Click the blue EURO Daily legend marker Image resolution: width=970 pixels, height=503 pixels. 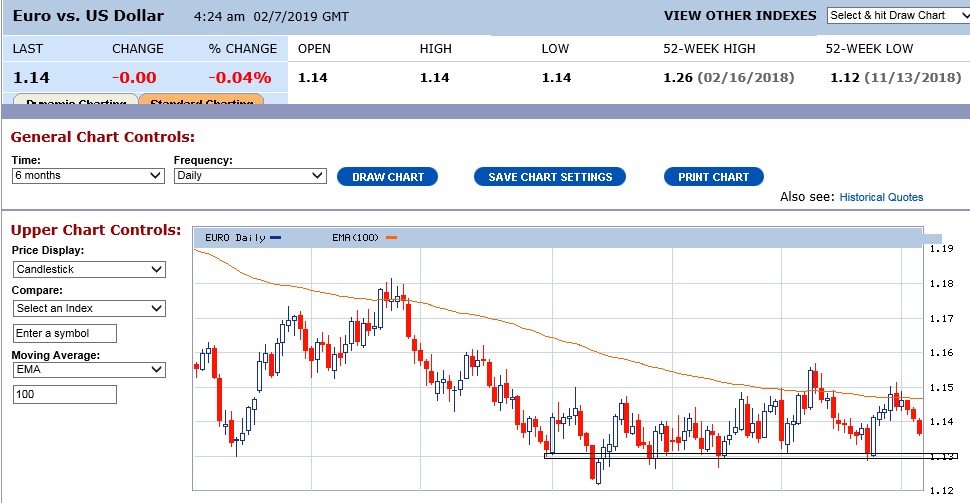click(x=276, y=238)
